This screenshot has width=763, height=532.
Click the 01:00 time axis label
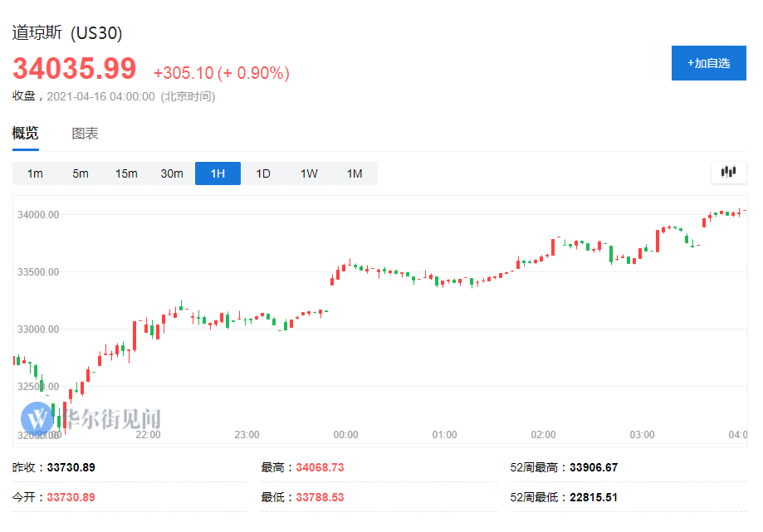pyautogui.click(x=444, y=434)
